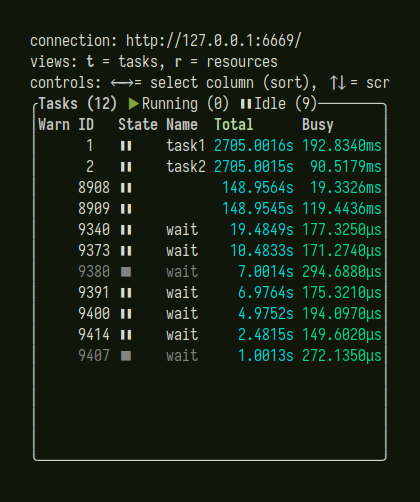Click the idle icon on row 9391

pyautogui.click(x=126, y=293)
